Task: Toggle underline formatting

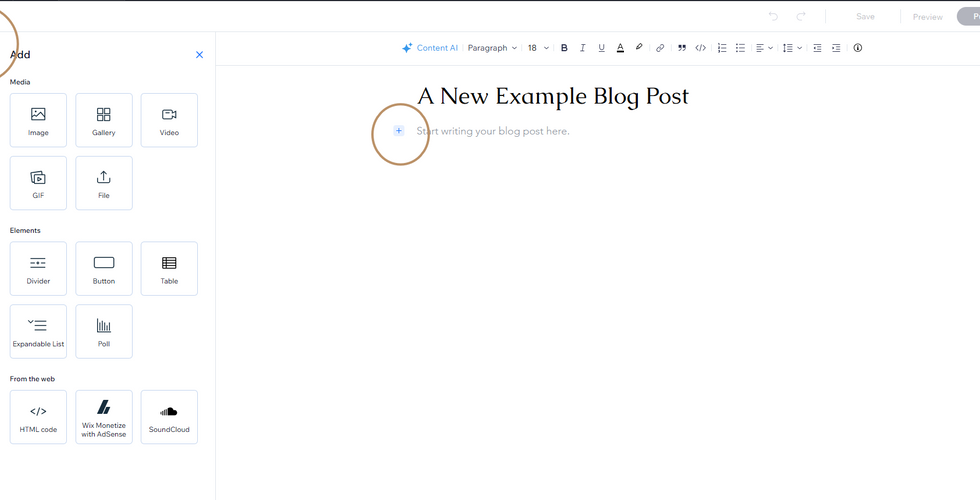Action: (x=601, y=48)
